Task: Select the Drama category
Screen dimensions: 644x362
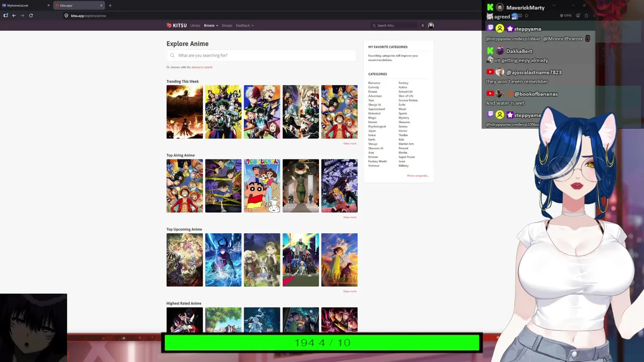Action: click(372, 92)
